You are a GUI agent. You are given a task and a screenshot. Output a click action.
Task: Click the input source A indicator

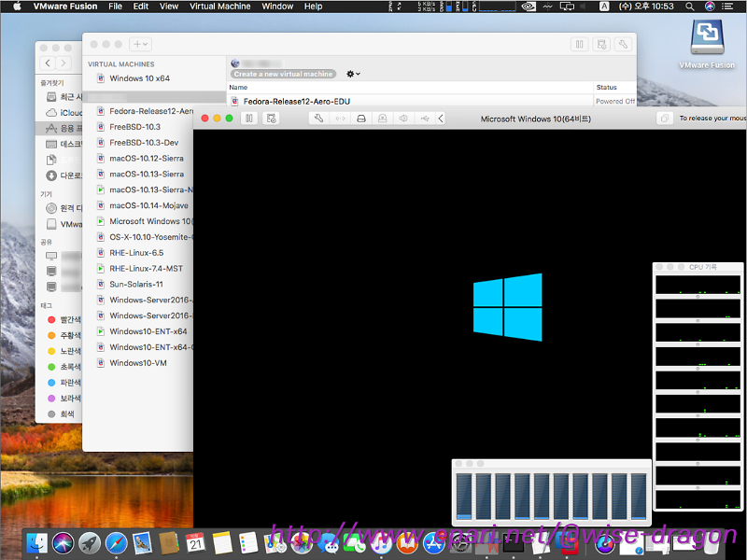tap(604, 7)
